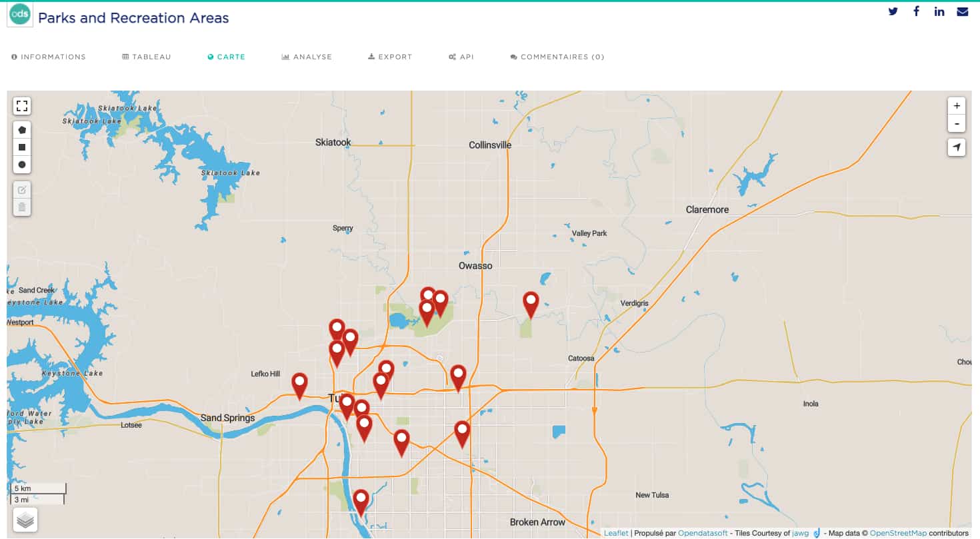Viewport: 980px width, 539px height.
Task: Switch to the Tableau tab
Action: tap(147, 57)
